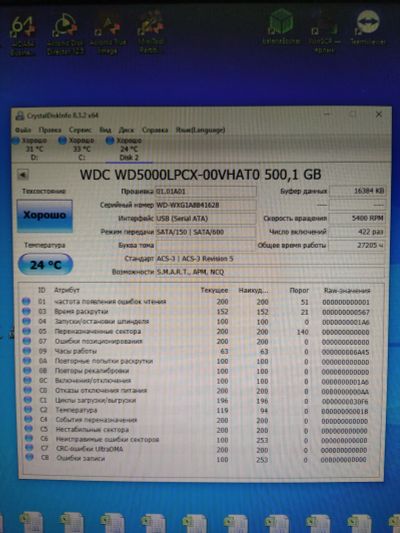Viewport: 400px width, 533px height.
Task: Click status circle for attribute C5
Action: pyautogui.click(x=29, y=429)
